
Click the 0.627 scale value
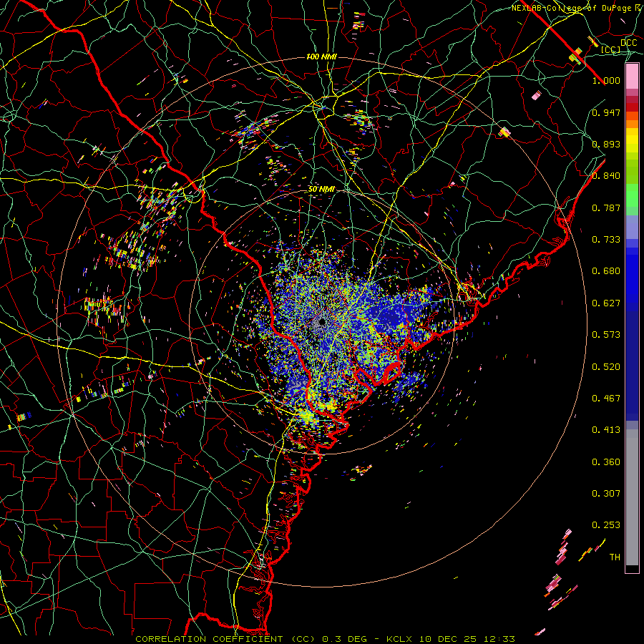click(x=606, y=303)
